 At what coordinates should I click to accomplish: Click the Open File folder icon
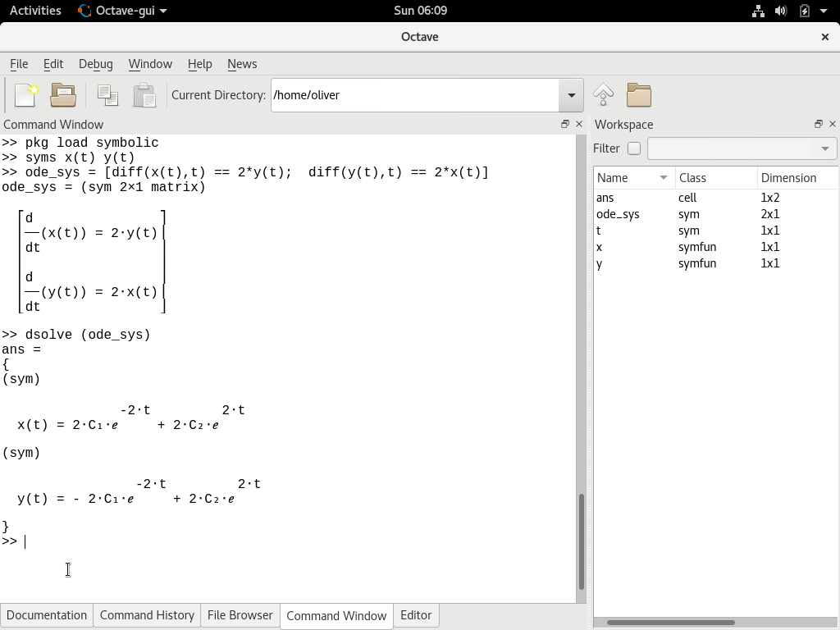63,95
